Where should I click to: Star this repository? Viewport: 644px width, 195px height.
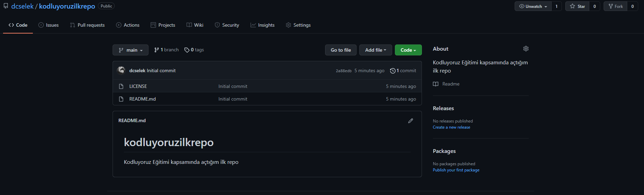(577, 6)
